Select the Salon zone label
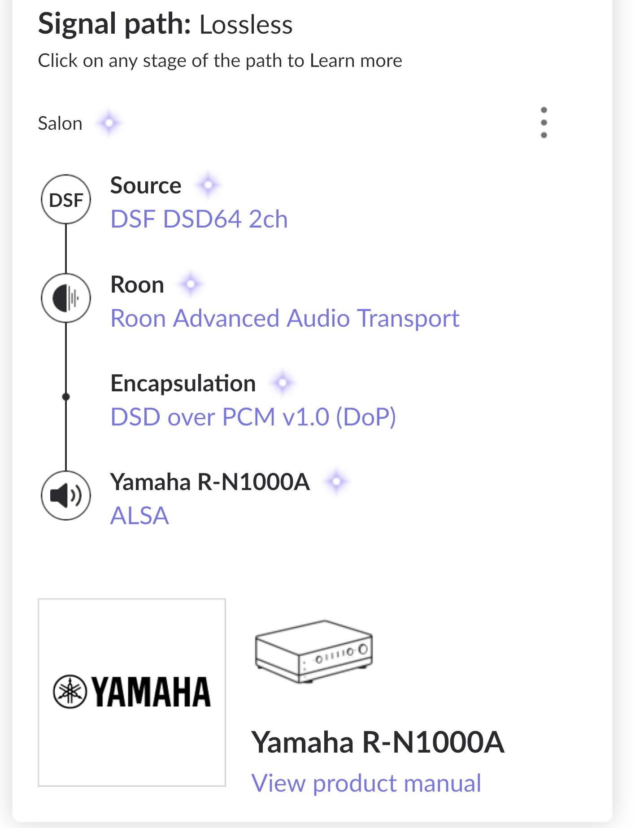The height and width of the screenshot is (828, 644). 60,123
